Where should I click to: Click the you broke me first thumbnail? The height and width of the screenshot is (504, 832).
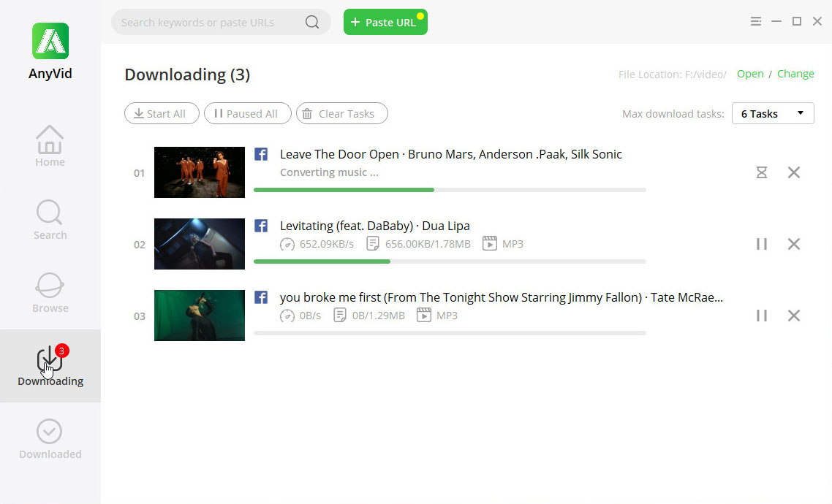click(x=200, y=316)
